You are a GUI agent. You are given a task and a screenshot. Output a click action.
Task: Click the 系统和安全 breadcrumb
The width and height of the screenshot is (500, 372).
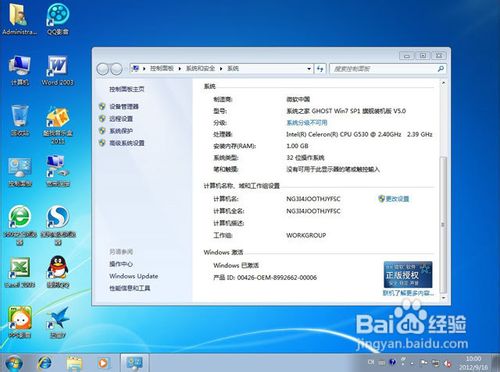[x=200, y=68]
